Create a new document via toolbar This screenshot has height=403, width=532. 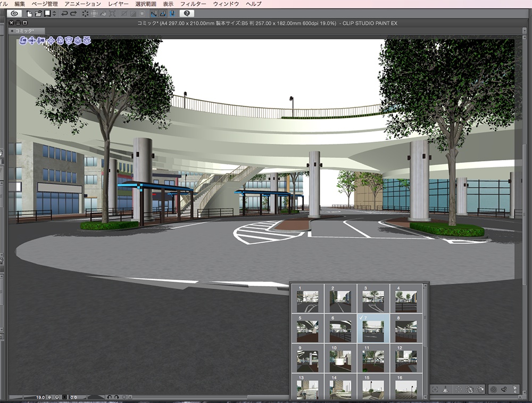[x=29, y=14]
